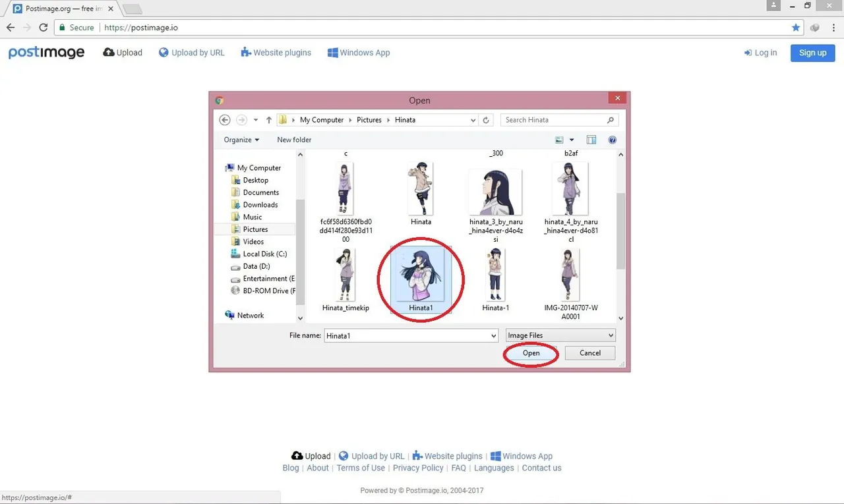Open Privacy Policy footer link
This screenshot has height=504, width=844.
(418, 468)
